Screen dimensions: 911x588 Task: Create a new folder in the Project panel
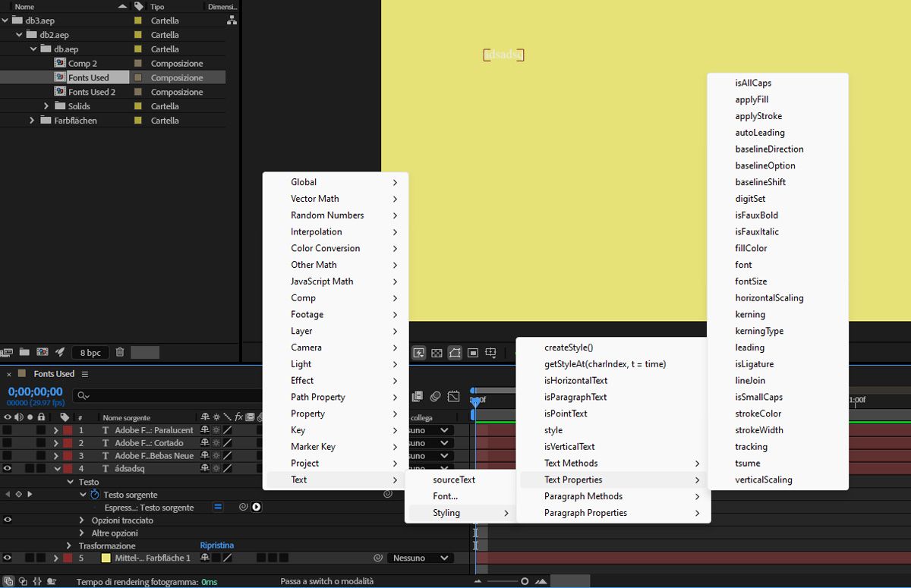[24, 352]
